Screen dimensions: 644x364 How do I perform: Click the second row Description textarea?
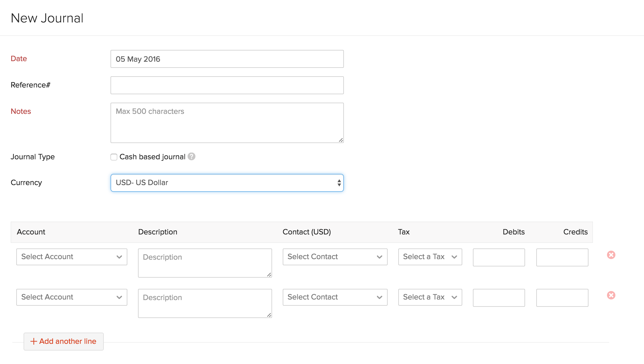click(205, 303)
